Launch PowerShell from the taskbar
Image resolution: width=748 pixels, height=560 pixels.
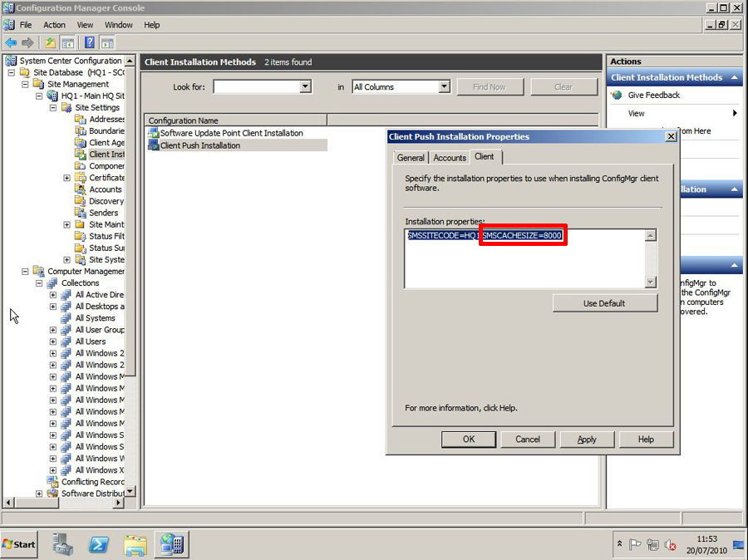click(99, 544)
